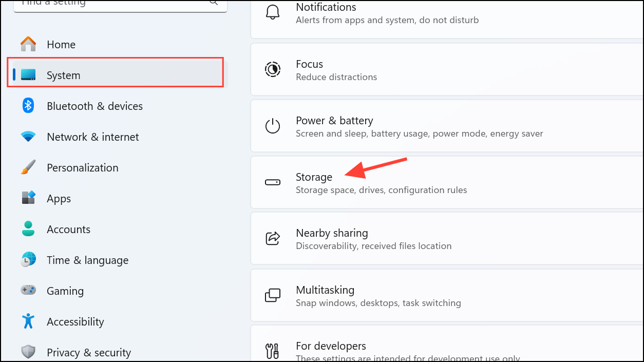Open Network & internet via its Wi-Fi icon
This screenshot has height=362, width=644.
[28, 137]
